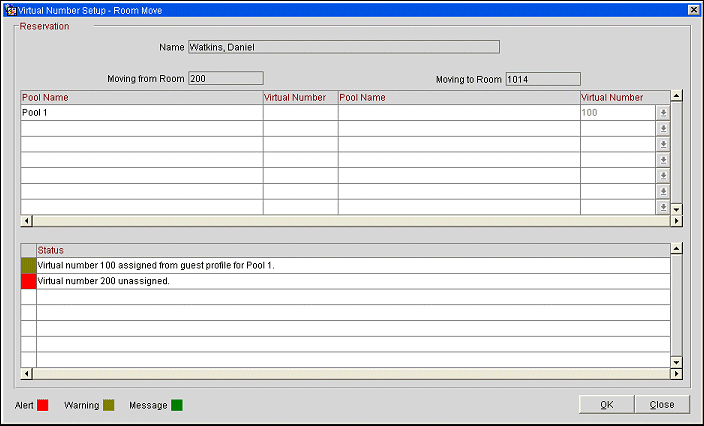Click the olive Warning legend swatch
This screenshot has width=704, height=426.
[x=108, y=405]
